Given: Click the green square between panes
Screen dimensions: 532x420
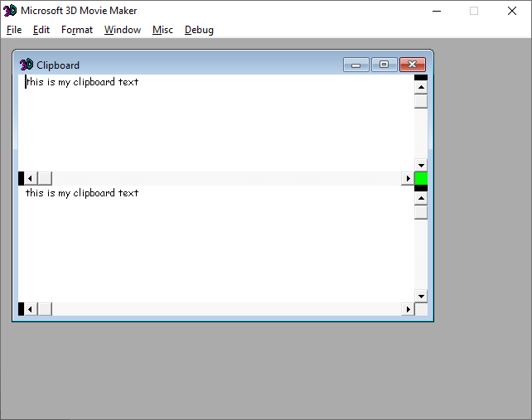Looking at the screenshot, I should pos(421,178).
